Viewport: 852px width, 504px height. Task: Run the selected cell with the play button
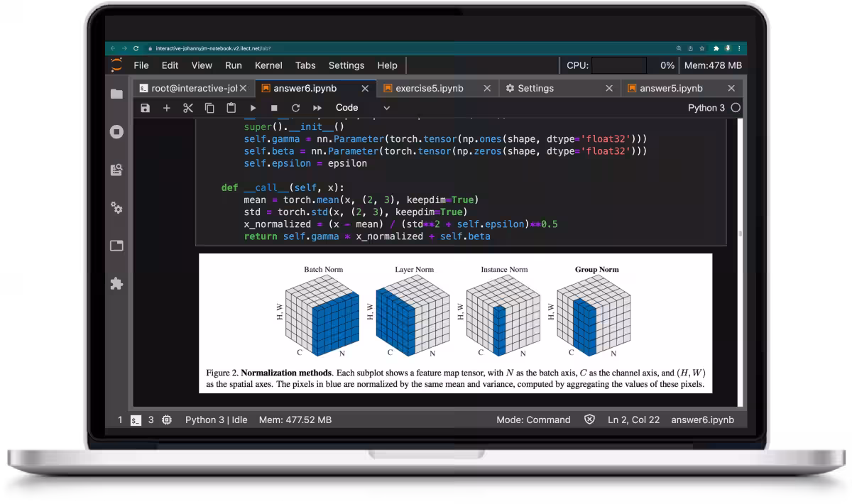pos(253,108)
